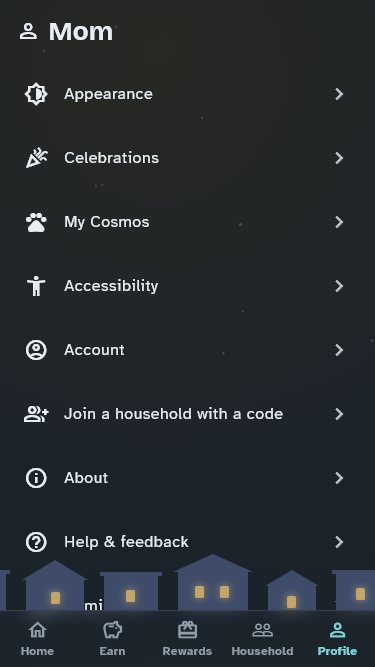This screenshot has width=375, height=667.
Task: Click the Account circle avatar icon
Action: [x=36, y=350]
